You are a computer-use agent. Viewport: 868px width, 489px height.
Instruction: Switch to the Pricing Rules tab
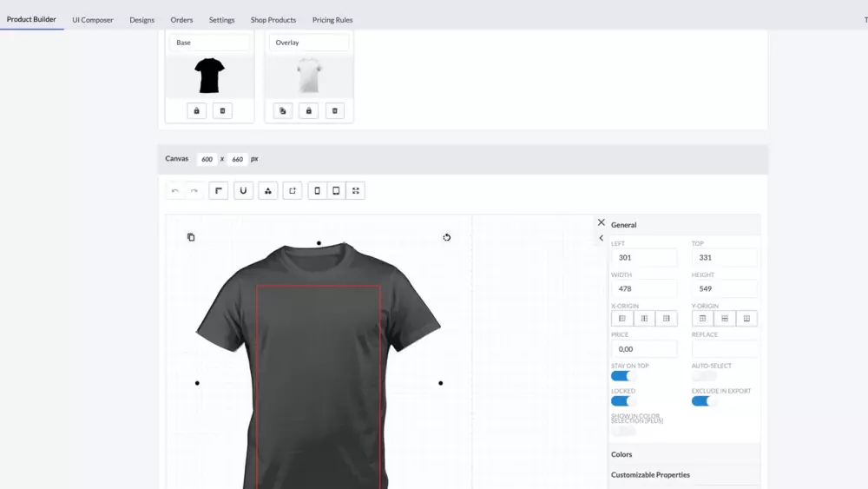coord(332,20)
